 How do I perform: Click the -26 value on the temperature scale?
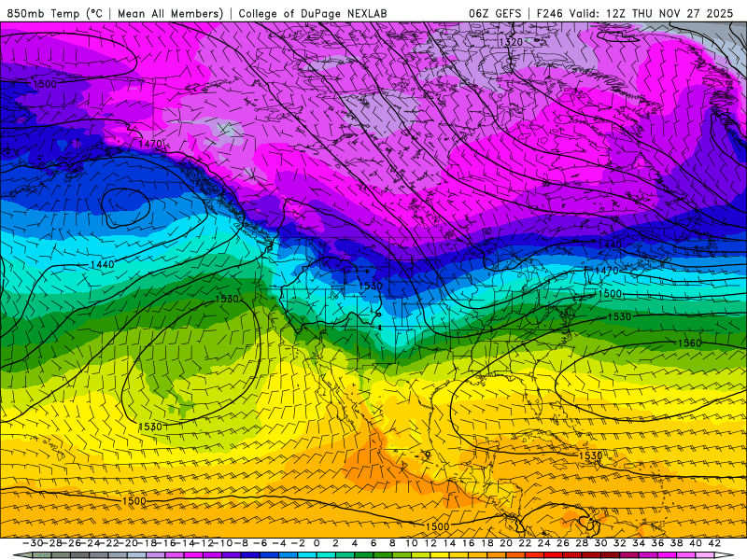(x=72, y=543)
